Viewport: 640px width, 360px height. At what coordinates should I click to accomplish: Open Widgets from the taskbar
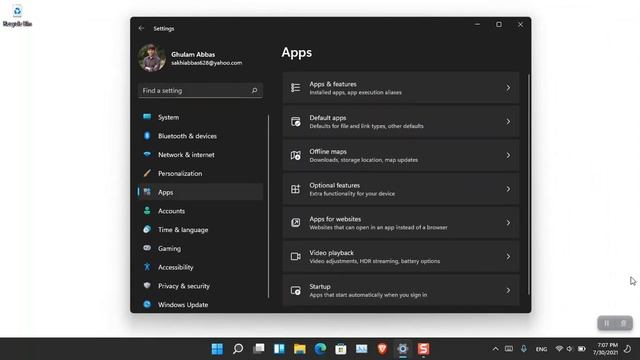point(279,349)
